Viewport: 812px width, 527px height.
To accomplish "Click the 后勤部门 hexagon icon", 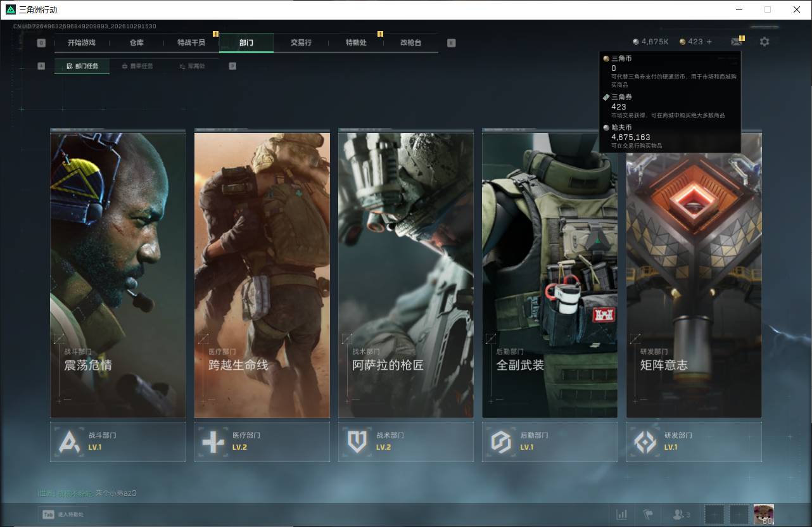I will pos(501,441).
